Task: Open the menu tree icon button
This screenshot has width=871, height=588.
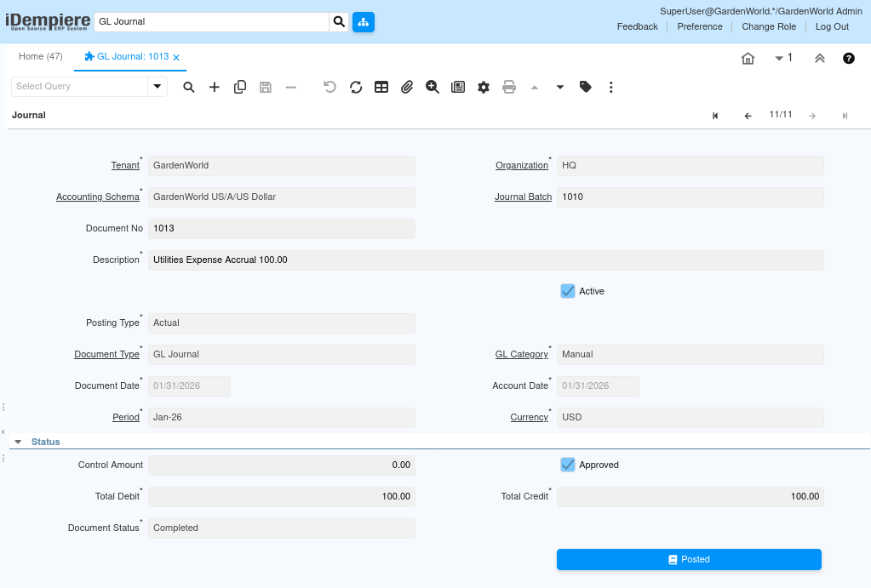Action: (x=364, y=22)
